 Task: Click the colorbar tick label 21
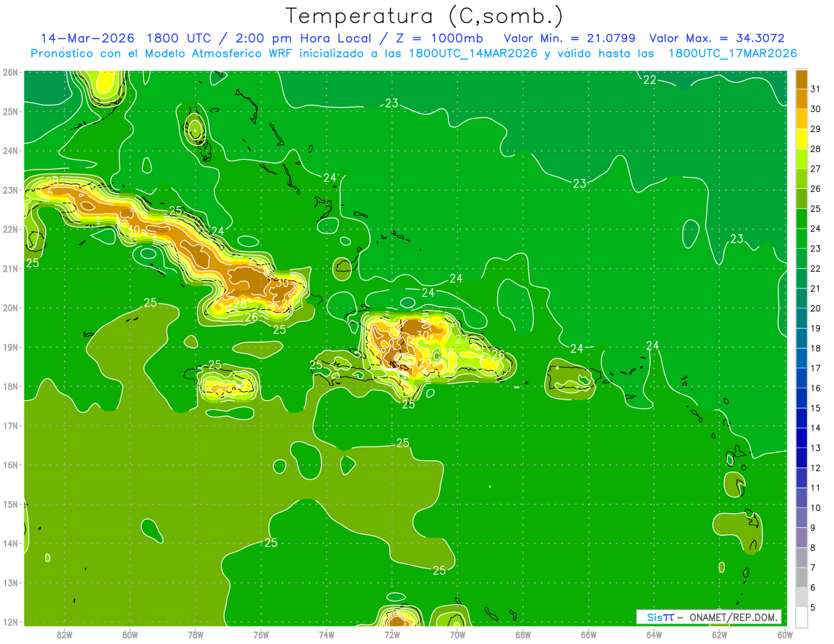(815, 288)
